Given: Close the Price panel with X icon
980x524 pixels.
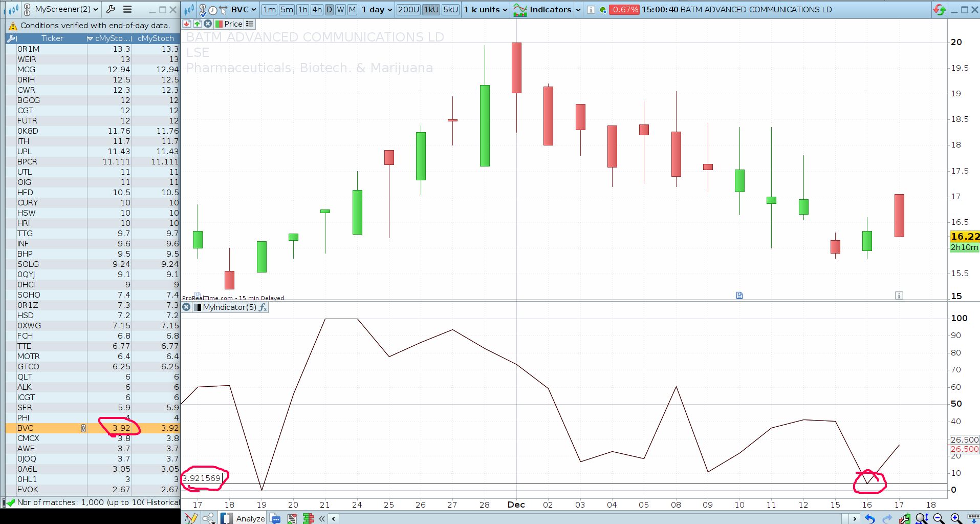Looking at the screenshot, I should pyautogui.click(x=208, y=24).
